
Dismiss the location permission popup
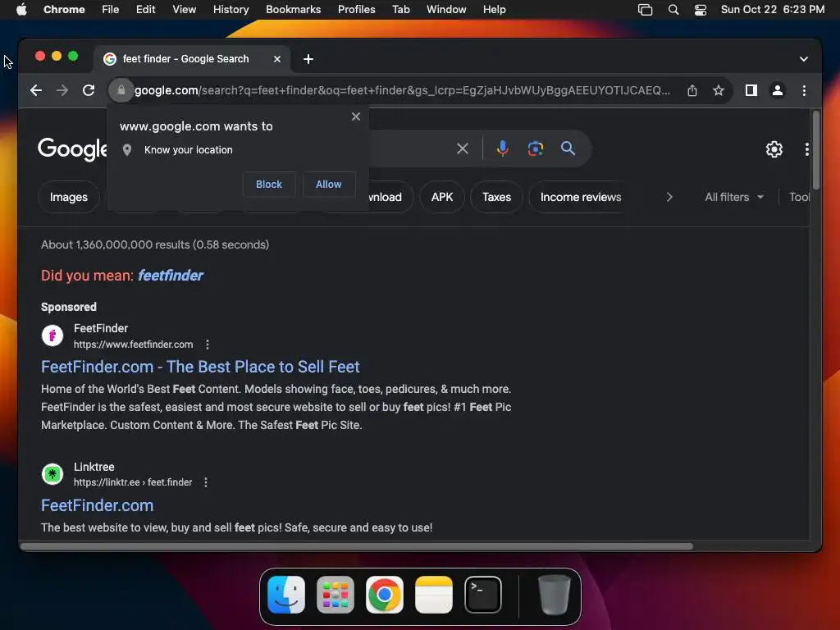356,116
